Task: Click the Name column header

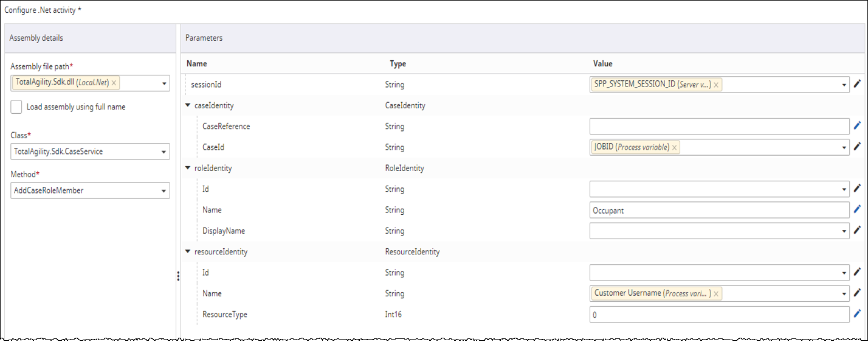Action: tap(196, 63)
